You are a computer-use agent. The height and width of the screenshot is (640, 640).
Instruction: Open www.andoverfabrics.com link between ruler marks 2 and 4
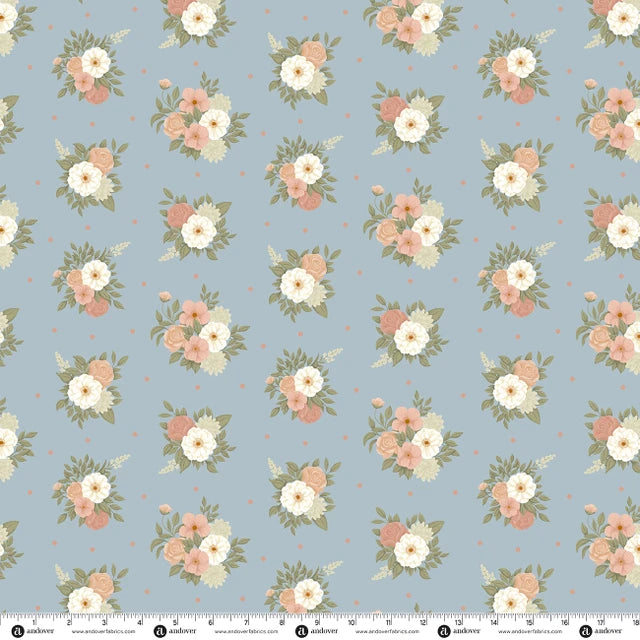point(104,632)
